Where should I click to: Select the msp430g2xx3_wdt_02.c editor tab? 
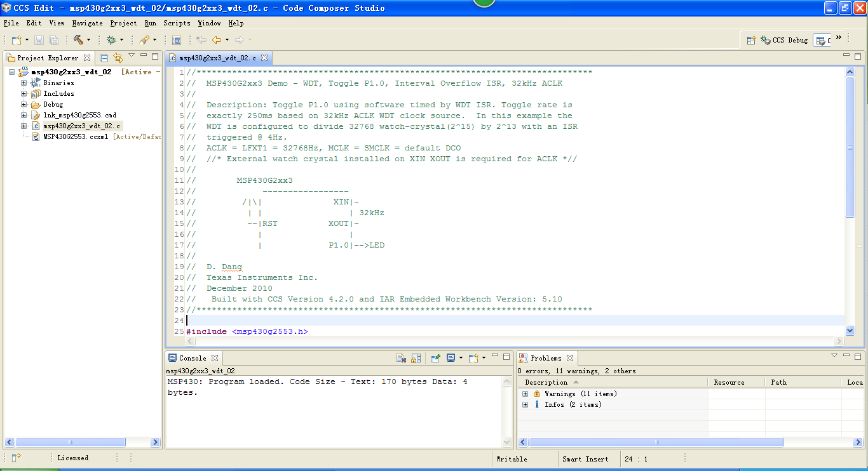click(x=217, y=58)
